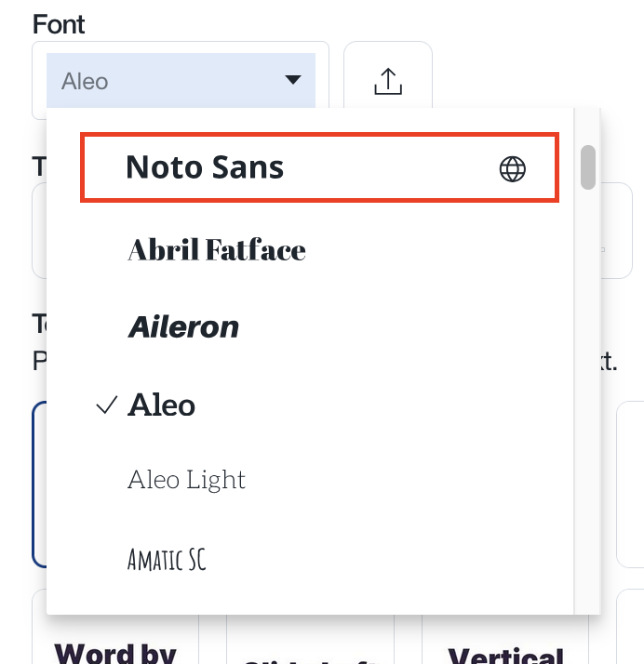The height and width of the screenshot is (664, 644).
Task: Click the upload font icon button
Action: pyautogui.click(x=387, y=81)
